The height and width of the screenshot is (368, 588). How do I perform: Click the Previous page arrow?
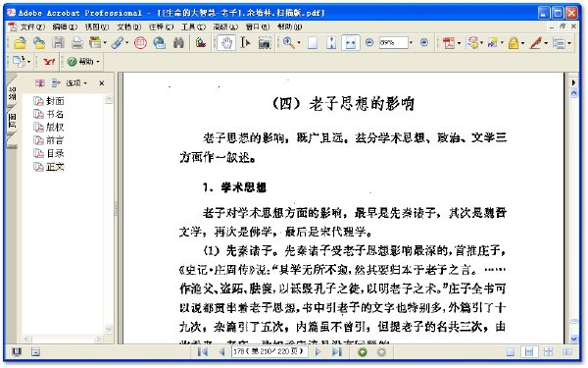(222, 352)
